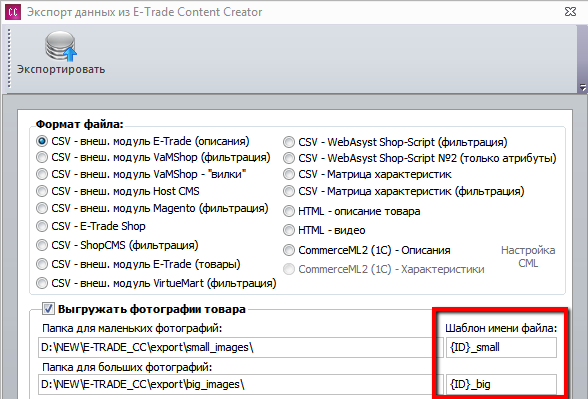The width and height of the screenshot is (588, 399).
Task: Click the Формат файла: group heading
Action: [80, 124]
